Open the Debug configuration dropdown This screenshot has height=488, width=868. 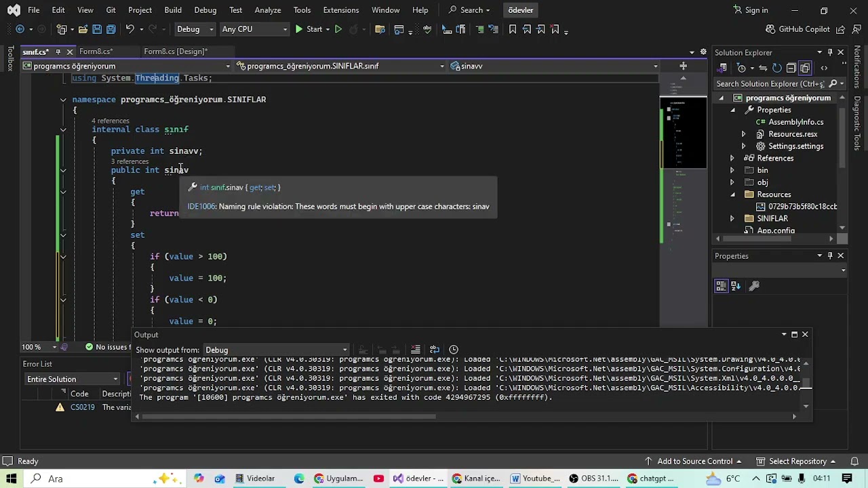[x=194, y=29]
